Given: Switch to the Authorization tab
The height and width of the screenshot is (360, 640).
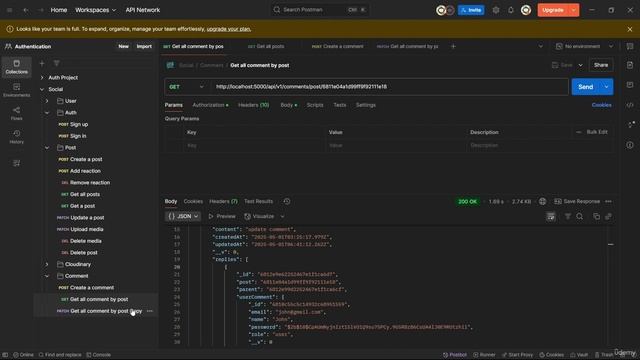Looking at the screenshot, I should point(210,105).
